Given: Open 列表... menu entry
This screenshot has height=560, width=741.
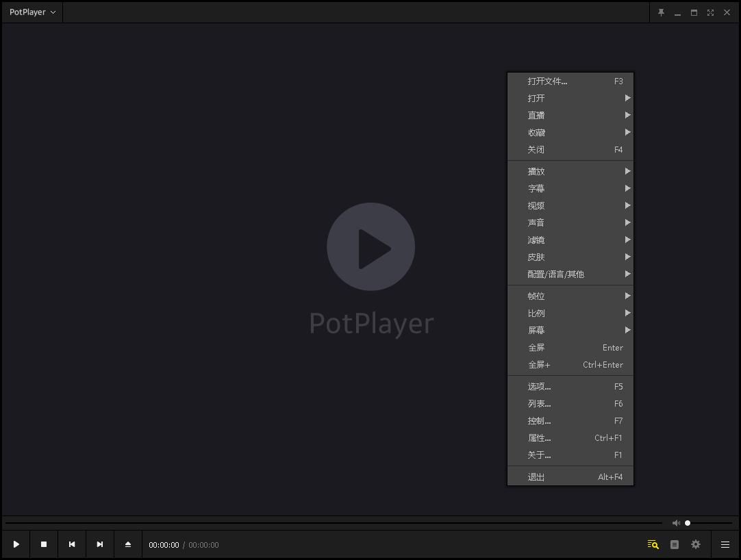Looking at the screenshot, I should point(570,404).
